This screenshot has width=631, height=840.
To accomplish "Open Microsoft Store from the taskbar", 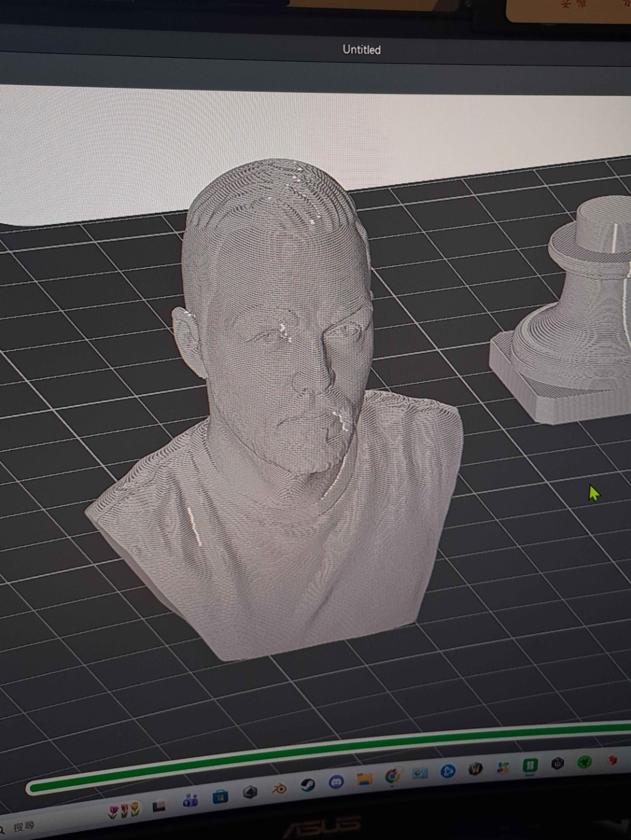I will click(x=220, y=796).
